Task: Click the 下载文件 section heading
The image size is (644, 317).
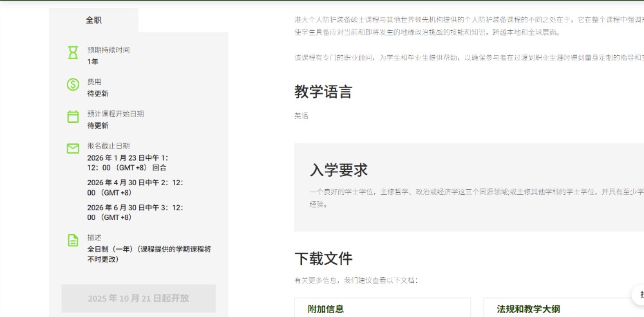Action: (323, 258)
